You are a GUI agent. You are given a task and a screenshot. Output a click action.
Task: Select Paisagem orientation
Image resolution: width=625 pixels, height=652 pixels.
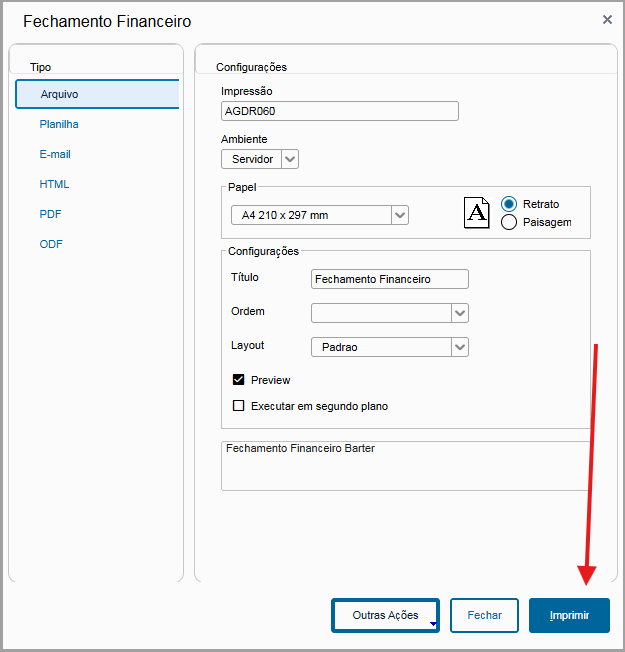pyautogui.click(x=509, y=222)
